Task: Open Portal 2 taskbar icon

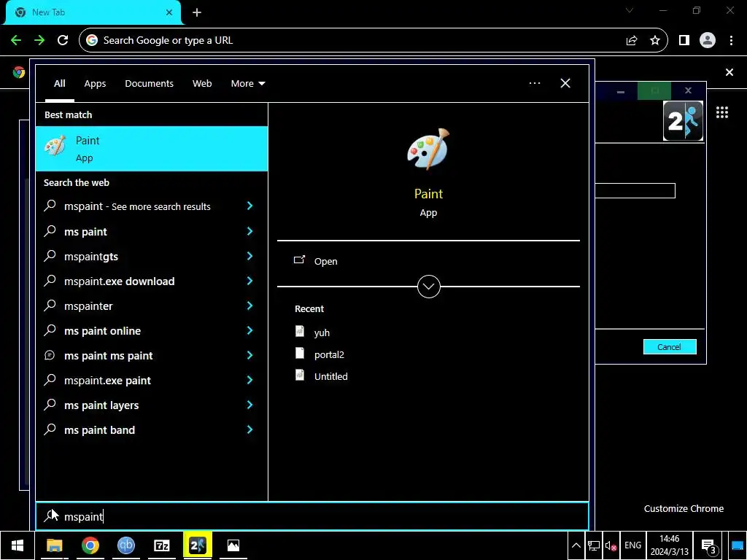Action: click(197, 545)
